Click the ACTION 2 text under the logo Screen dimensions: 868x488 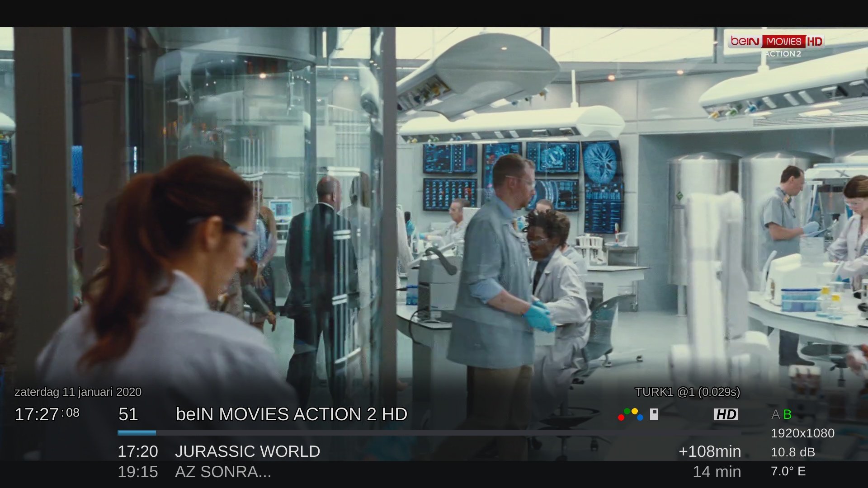point(783,54)
